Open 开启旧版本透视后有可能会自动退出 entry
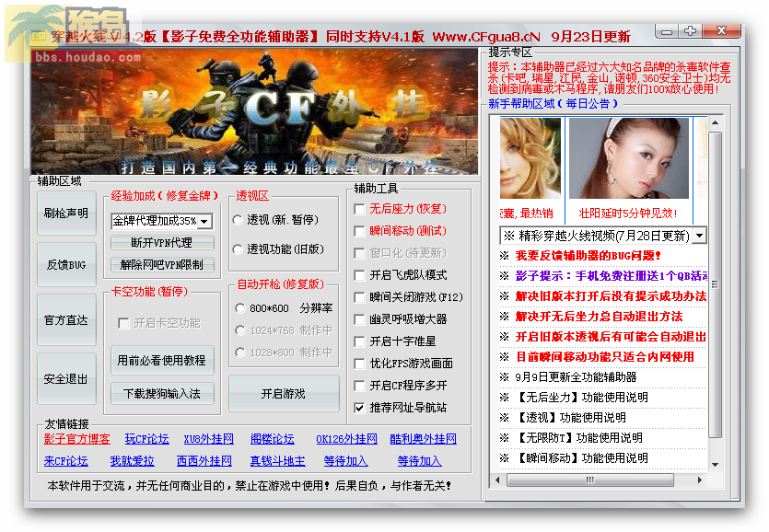This screenshot has height=532, width=769. pos(611,336)
